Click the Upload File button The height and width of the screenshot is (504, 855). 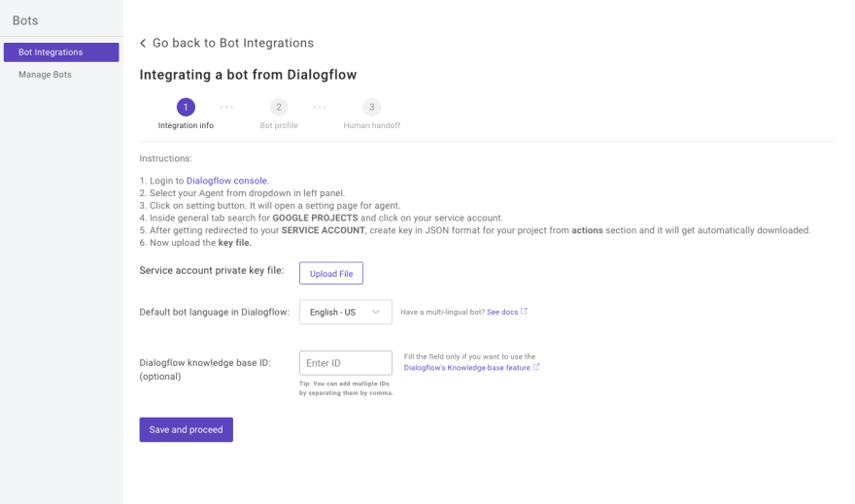(331, 274)
